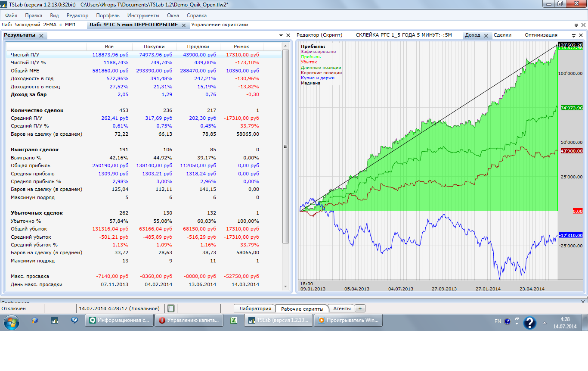Open the document tab list dropdown

(576, 25)
